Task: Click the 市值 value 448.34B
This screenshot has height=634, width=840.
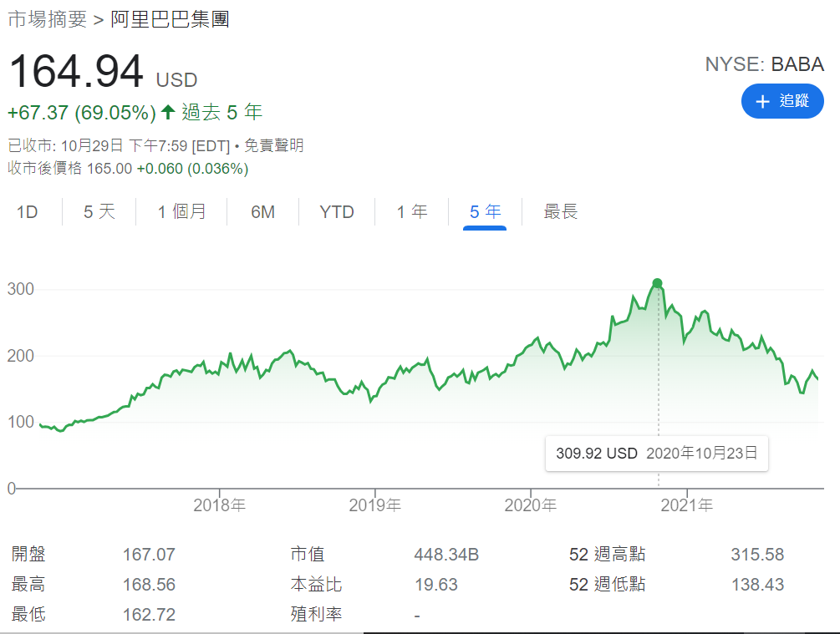Action: pos(446,555)
